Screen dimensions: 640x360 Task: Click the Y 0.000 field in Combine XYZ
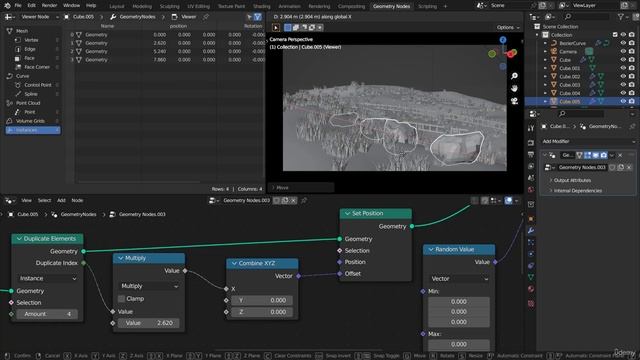point(262,300)
